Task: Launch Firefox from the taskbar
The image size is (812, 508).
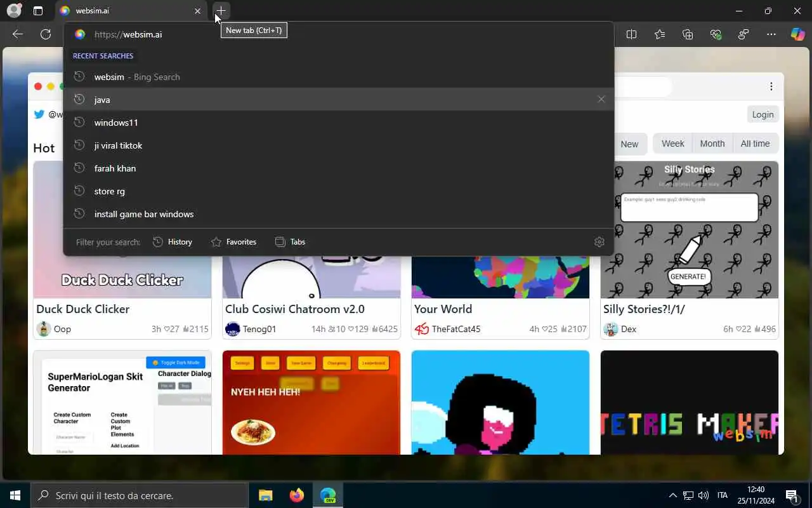Action: tap(296, 495)
